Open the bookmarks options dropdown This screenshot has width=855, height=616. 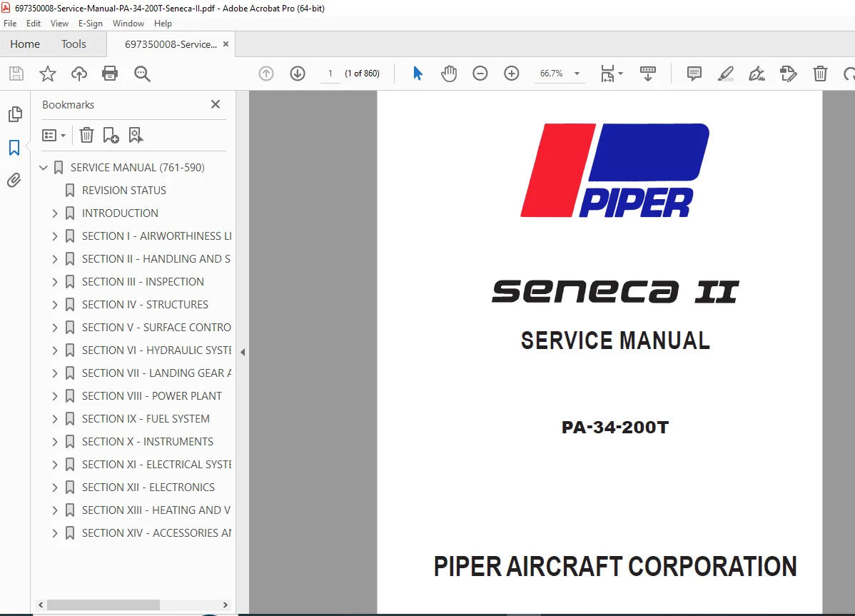point(54,135)
